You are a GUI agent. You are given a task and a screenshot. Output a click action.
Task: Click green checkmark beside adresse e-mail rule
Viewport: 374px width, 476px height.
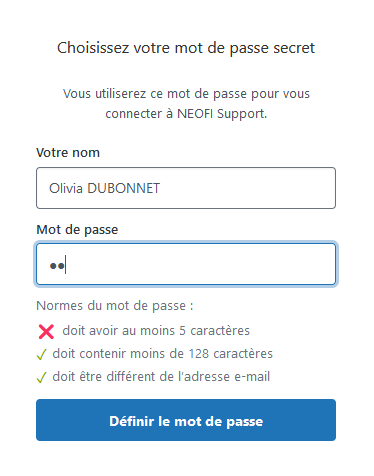(x=42, y=377)
